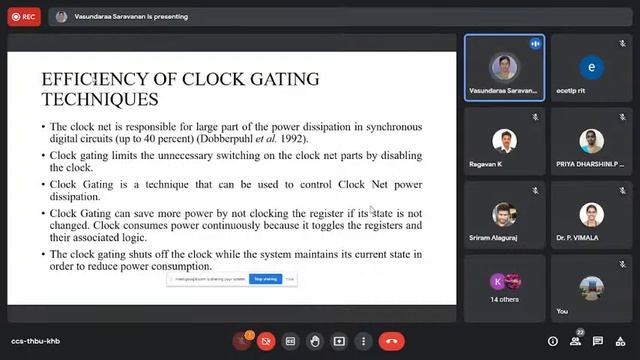The height and width of the screenshot is (360, 640).
Task: Open the meeting details info icon
Action: (553, 341)
